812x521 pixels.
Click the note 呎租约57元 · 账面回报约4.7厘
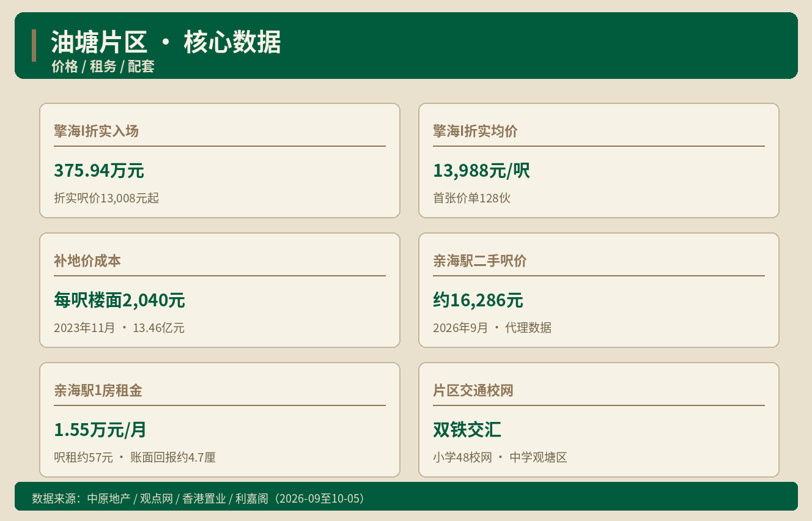click(135, 457)
